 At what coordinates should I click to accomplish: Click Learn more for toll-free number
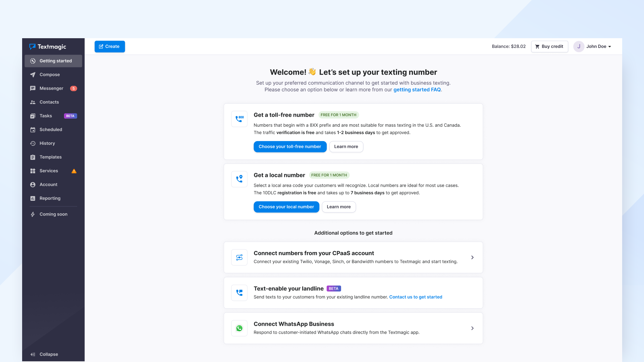(x=346, y=147)
